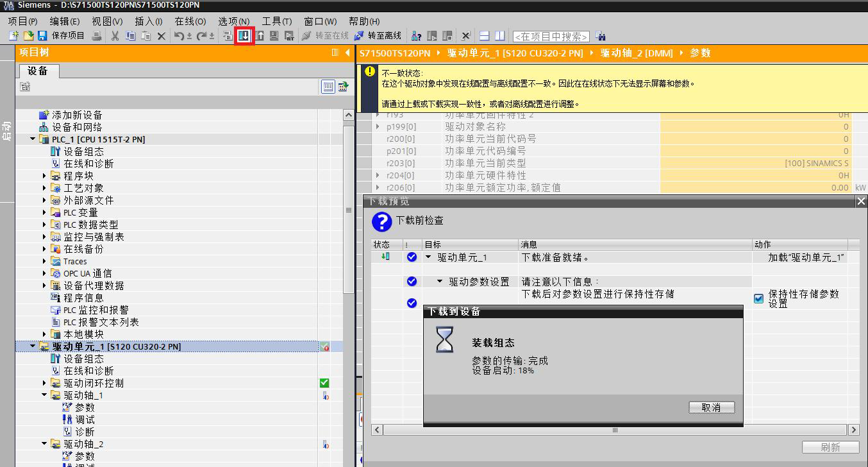Viewport: 868px width, 467px height.
Task: Collapse 驱动参数设置 row in download preview
Action: 440,282
